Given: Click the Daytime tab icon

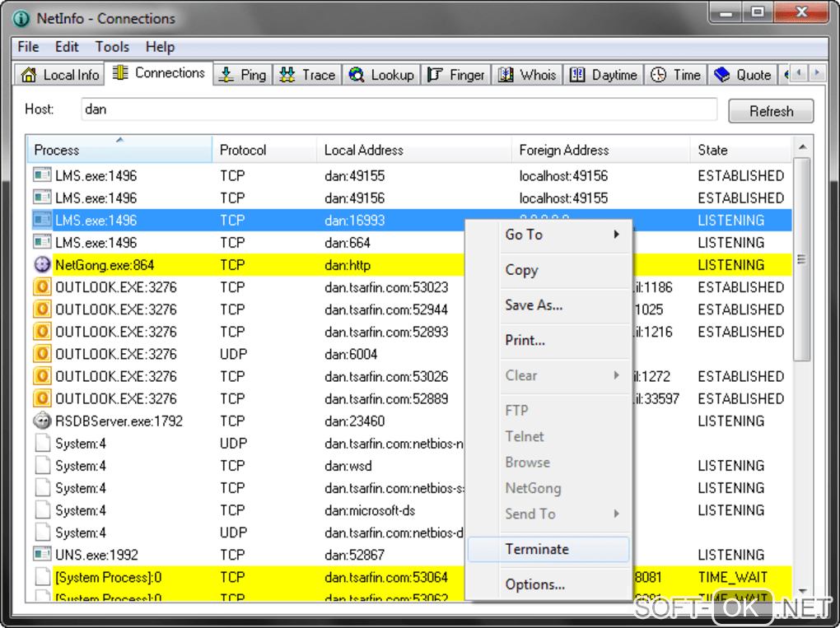Looking at the screenshot, I should pyautogui.click(x=577, y=75).
